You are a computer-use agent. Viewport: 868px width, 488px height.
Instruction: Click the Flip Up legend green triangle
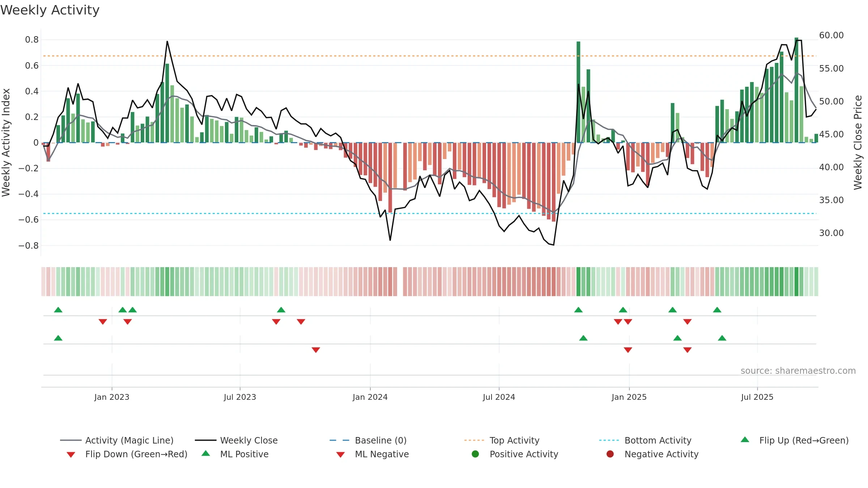pos(745,440)
